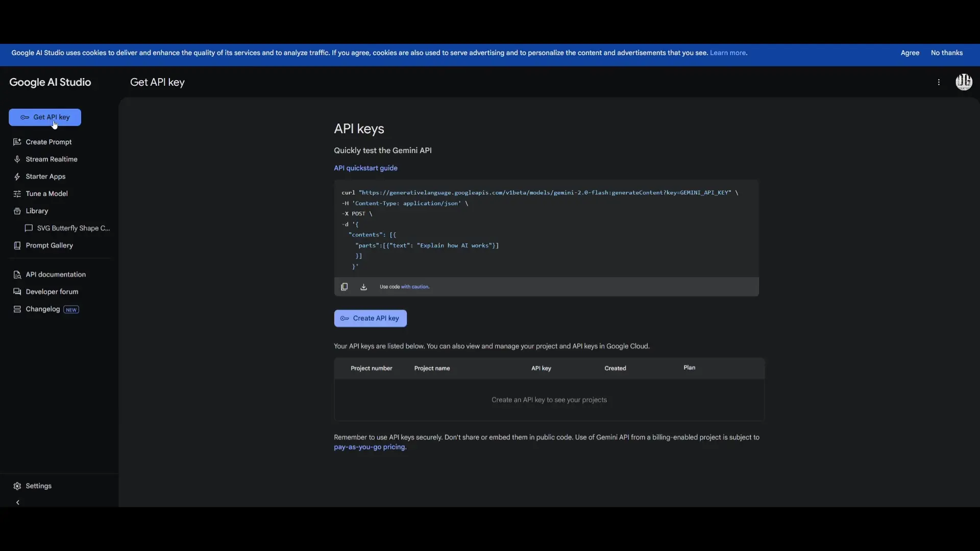Open Developer forum label
980x551 pixels.
click(x=52, y=292)
